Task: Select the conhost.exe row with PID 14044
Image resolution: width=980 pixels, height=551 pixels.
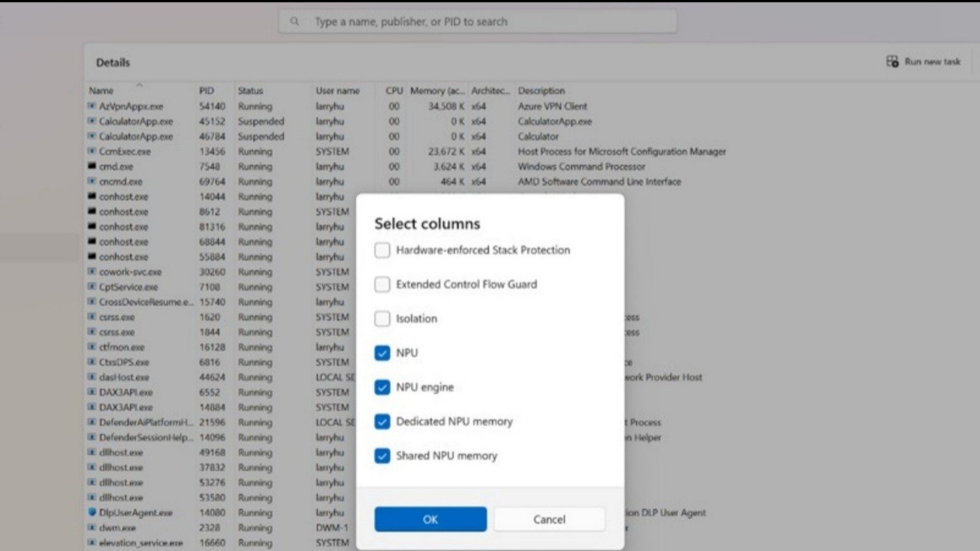Action: click(x=221, y=197)
